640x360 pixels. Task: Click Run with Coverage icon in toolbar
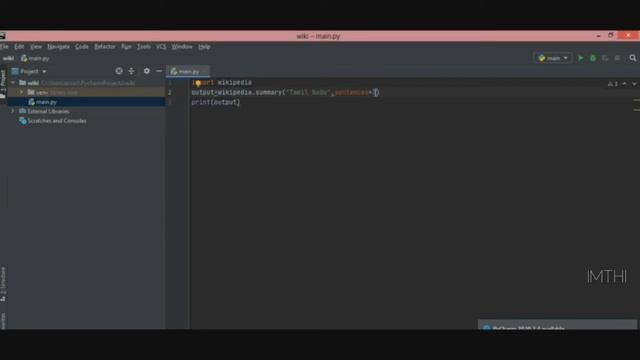(605, 58)
